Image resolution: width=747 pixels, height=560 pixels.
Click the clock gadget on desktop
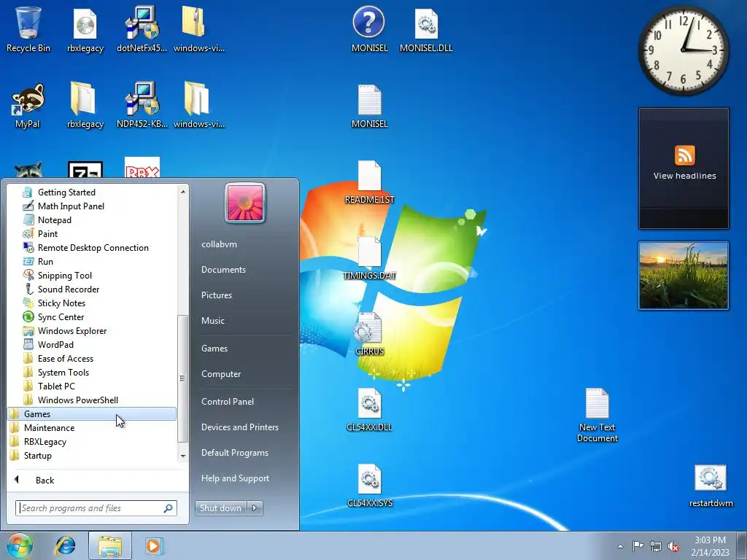pyautogui.click(x=683, y=50)
